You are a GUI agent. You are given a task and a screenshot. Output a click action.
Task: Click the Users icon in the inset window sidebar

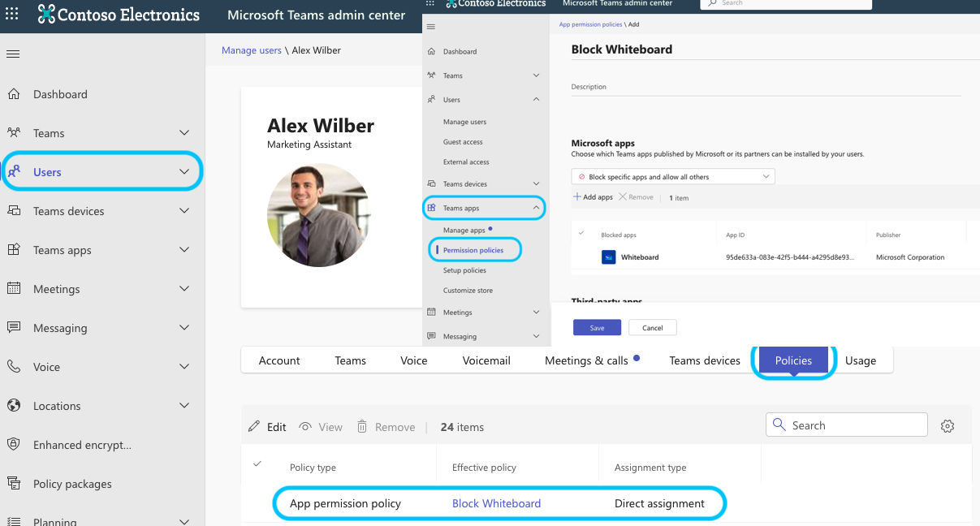pos(431,100)
